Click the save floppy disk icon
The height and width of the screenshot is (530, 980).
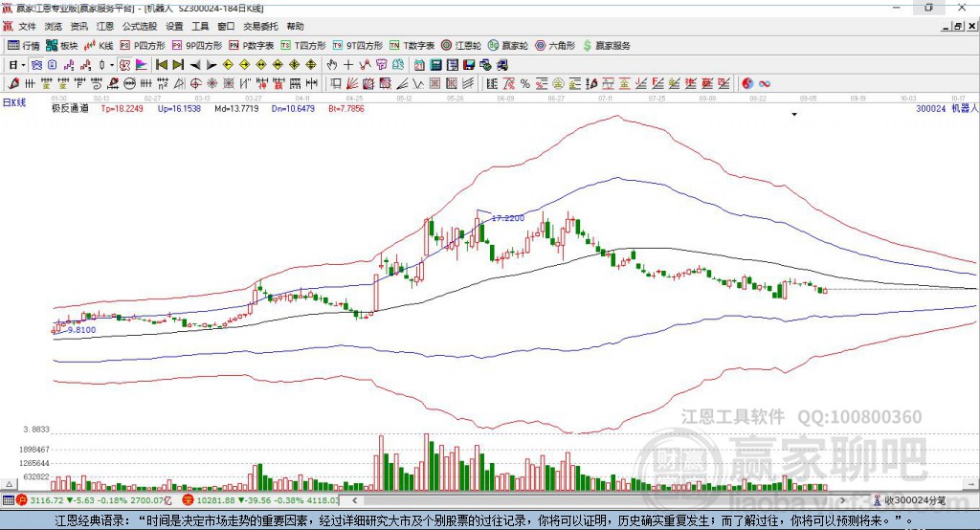469,65
